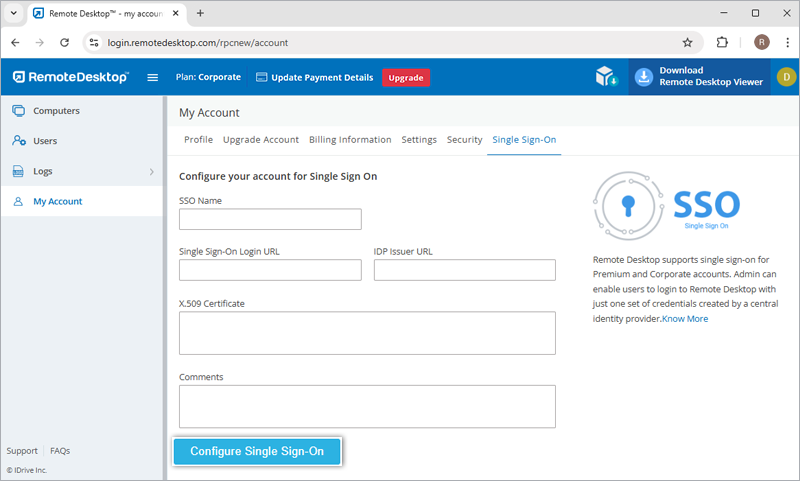Click the Configure Single Sign-On button
Image resolution: width=800 pixels, height=481 pixels.
coord(257,452)
